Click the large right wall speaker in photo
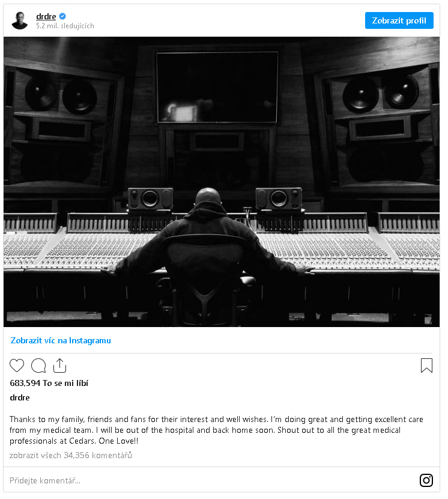The height and width of the screenshot is (499, 448). coord(381,127)
